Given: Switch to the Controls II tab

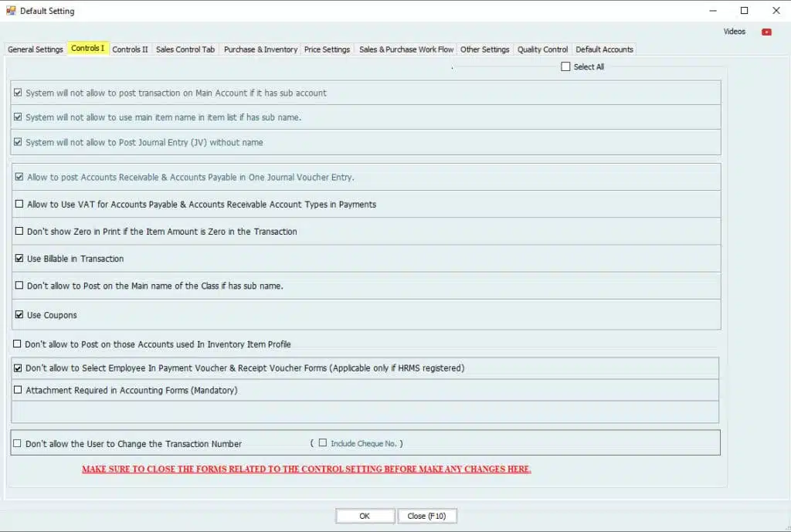Looking at the screenshot, I should tap(130, 49).
